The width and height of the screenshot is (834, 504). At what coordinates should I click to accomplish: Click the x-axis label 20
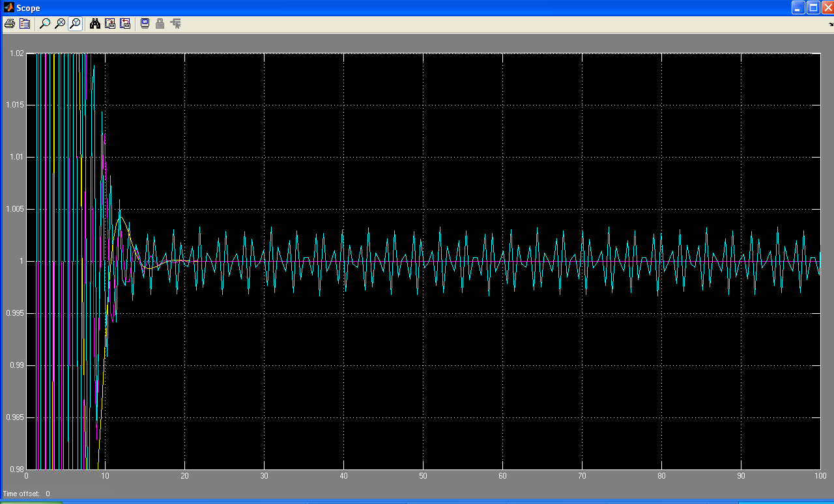point(185,477)
